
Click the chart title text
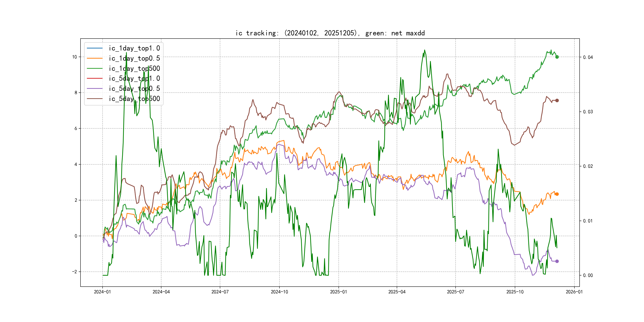330,33
